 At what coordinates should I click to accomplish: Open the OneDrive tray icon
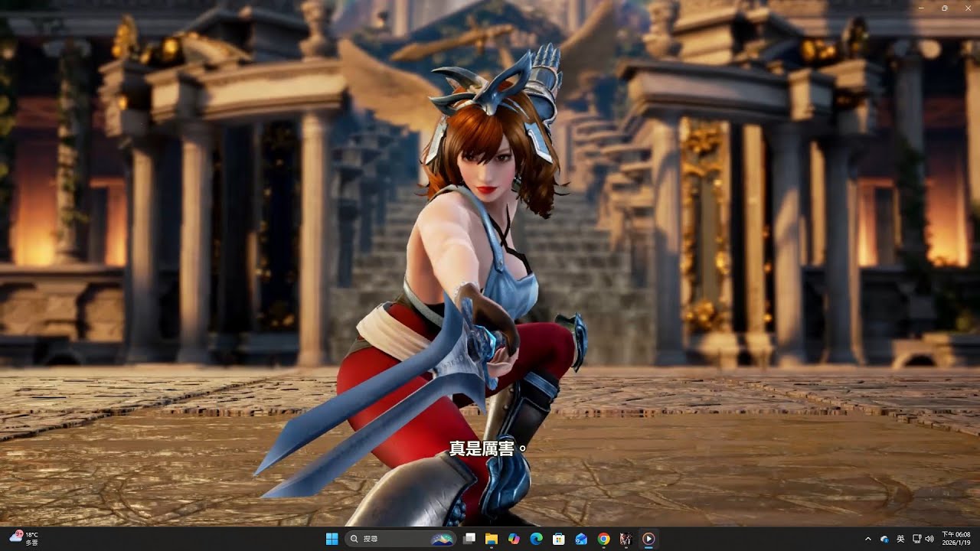884,539
